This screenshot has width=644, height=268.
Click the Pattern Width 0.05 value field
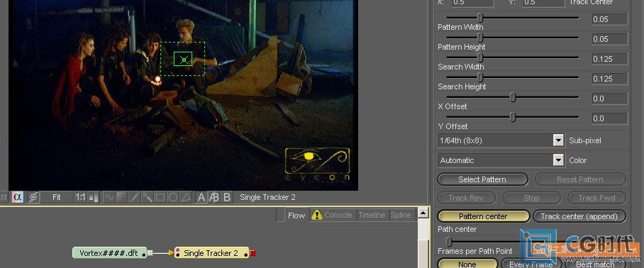(x=609, y=19)
